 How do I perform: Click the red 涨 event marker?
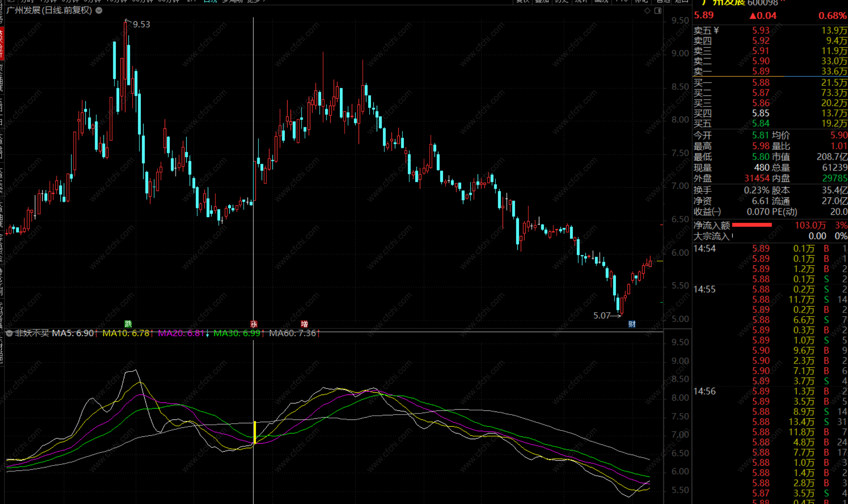pyautogui.click(x=254, y=324)
